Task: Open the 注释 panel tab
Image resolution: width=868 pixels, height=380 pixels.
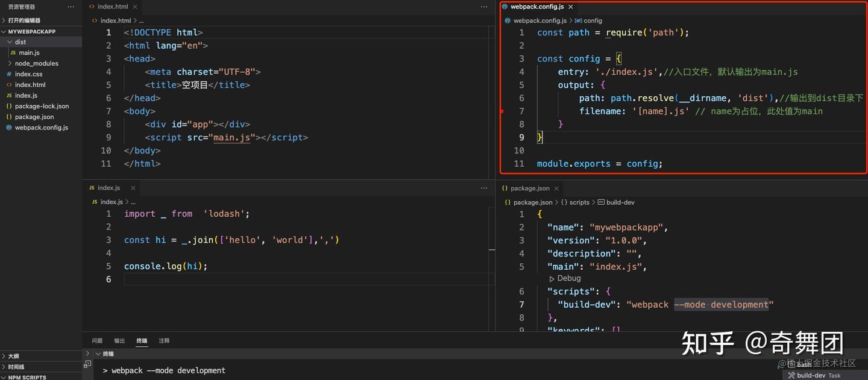Action: pyautogui.click(x=164, y=341)
